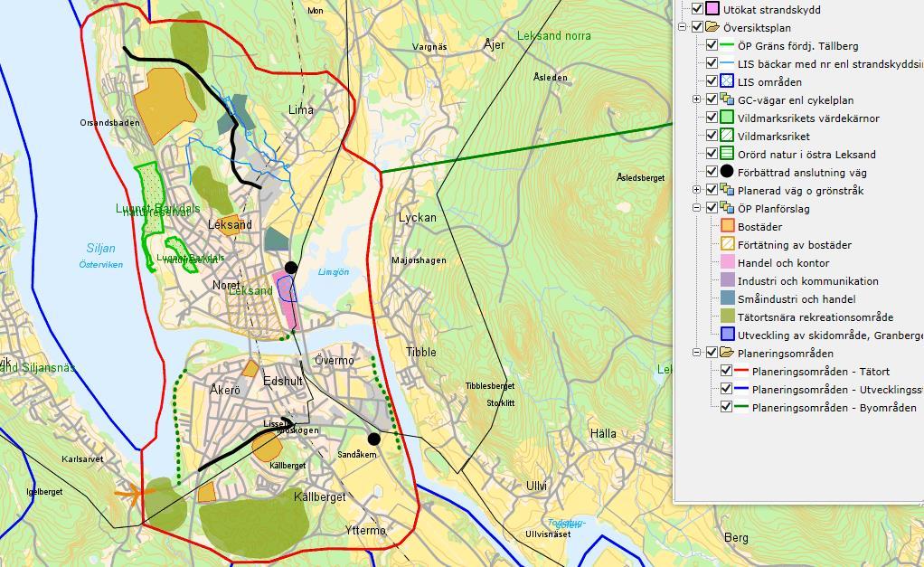Uncheck the Förbättrad anslutning väg layer

712,172
